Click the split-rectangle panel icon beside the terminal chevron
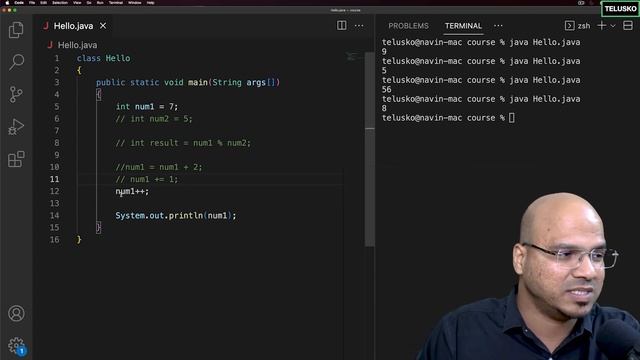This screenshot has height=360, width=640. click(628, 26)
